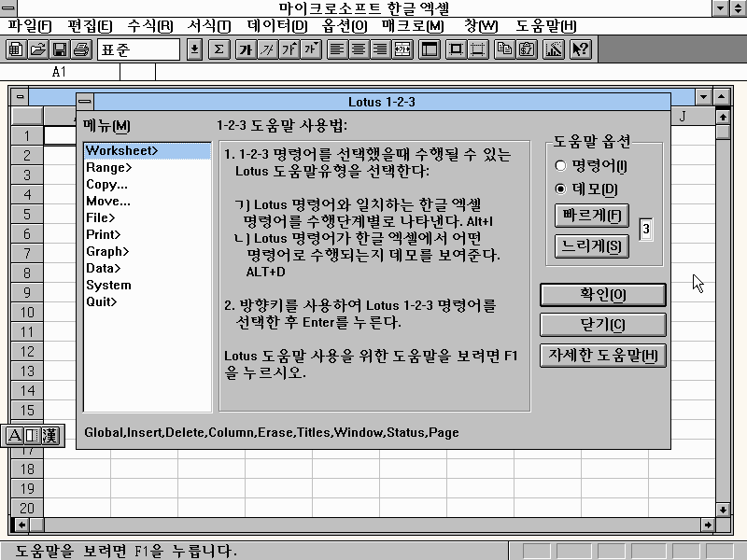Click the IME half-width square icon

click(x=32, y=435)
